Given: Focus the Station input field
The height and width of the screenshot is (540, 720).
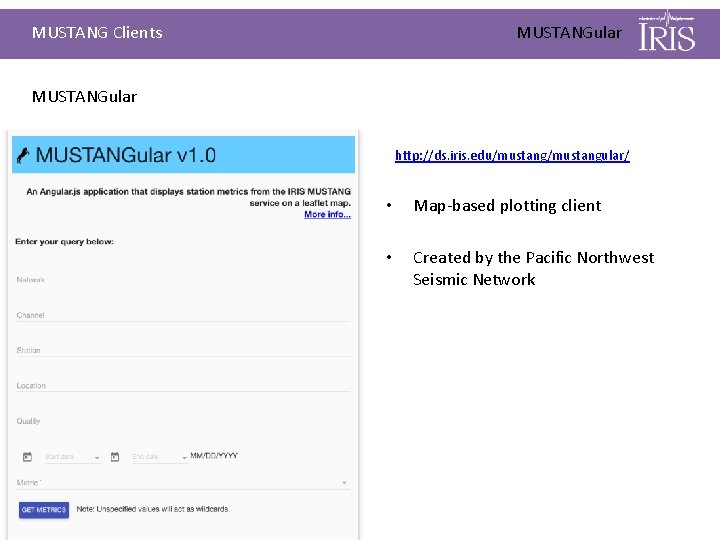Looking at the screenshot, I should pyautogui.click(x=183, y=350).
